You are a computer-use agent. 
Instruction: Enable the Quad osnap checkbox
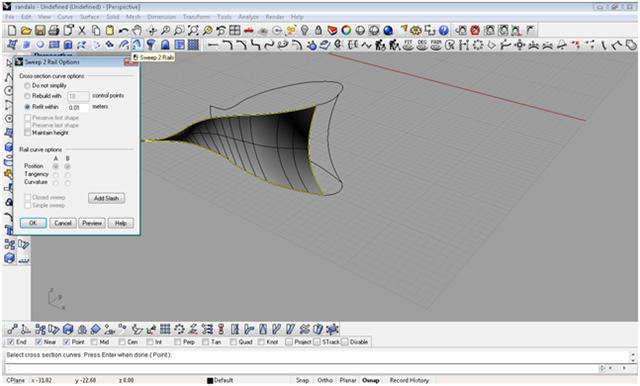[x=233, y=342]
